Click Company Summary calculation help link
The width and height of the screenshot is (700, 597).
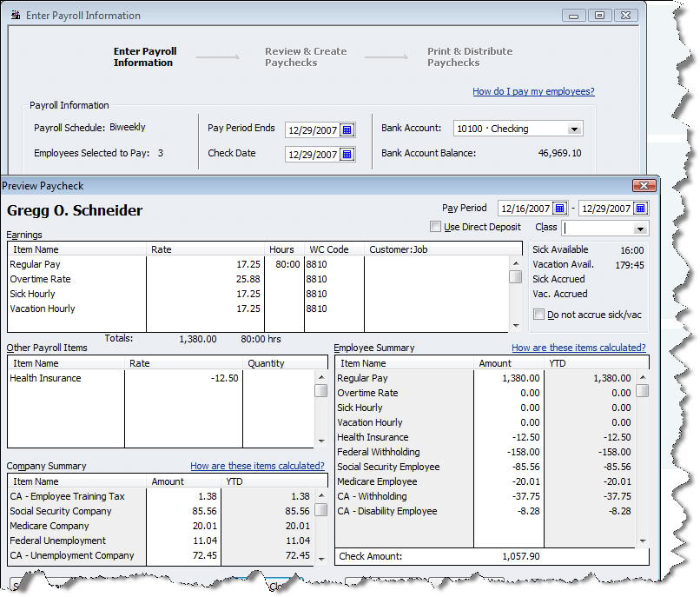257,466
